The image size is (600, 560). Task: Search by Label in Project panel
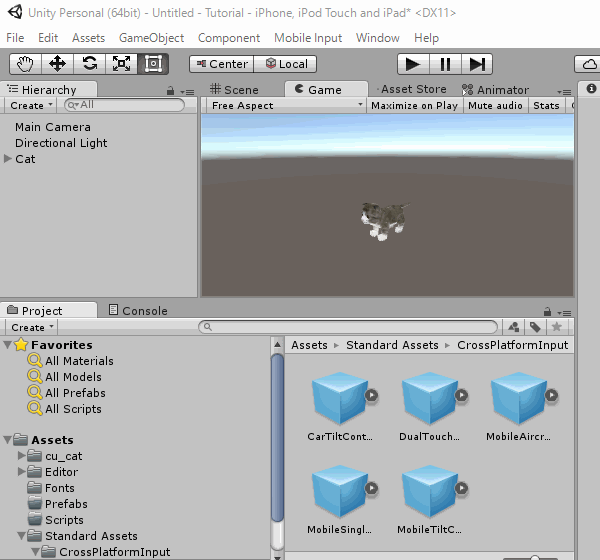(x=535, y=327)
